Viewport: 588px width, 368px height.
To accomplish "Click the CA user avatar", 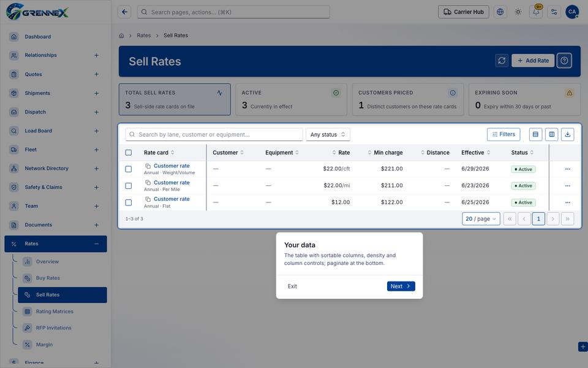I will [572, 12].
